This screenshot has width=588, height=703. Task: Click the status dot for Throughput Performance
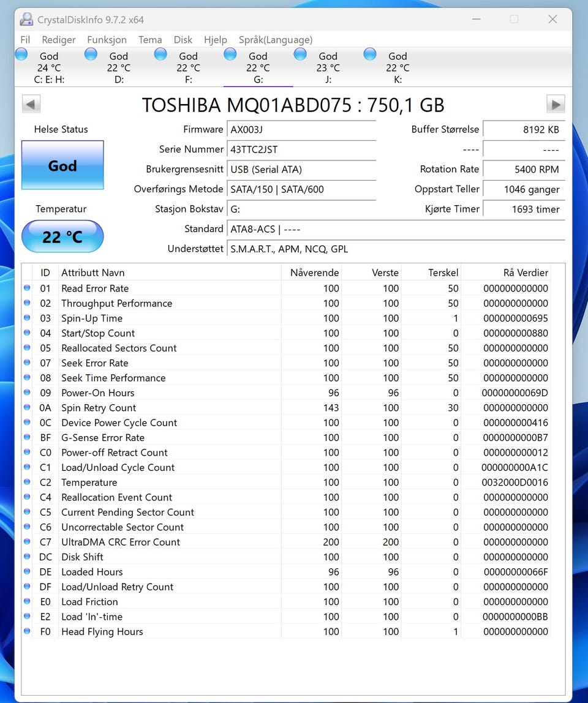coord(27,303)
